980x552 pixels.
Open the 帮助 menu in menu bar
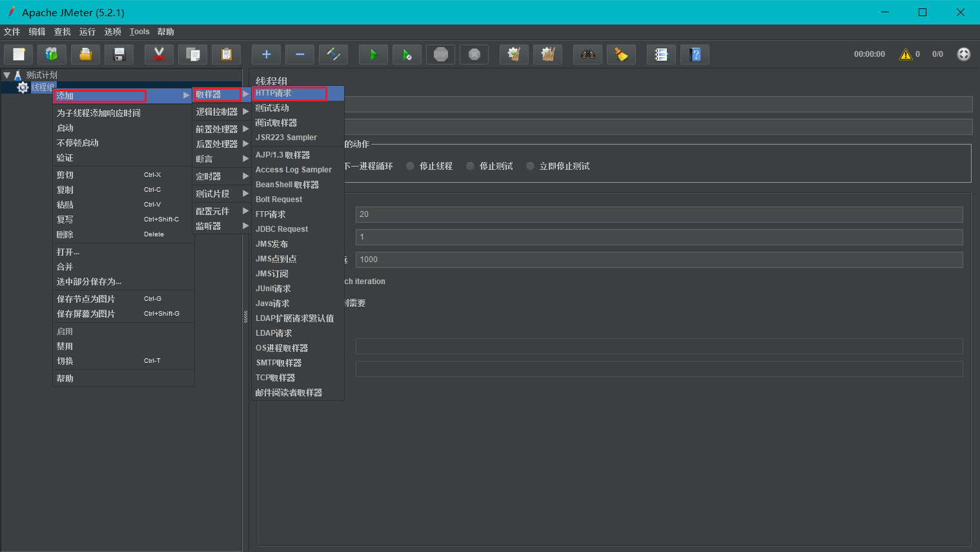[165, 32]
